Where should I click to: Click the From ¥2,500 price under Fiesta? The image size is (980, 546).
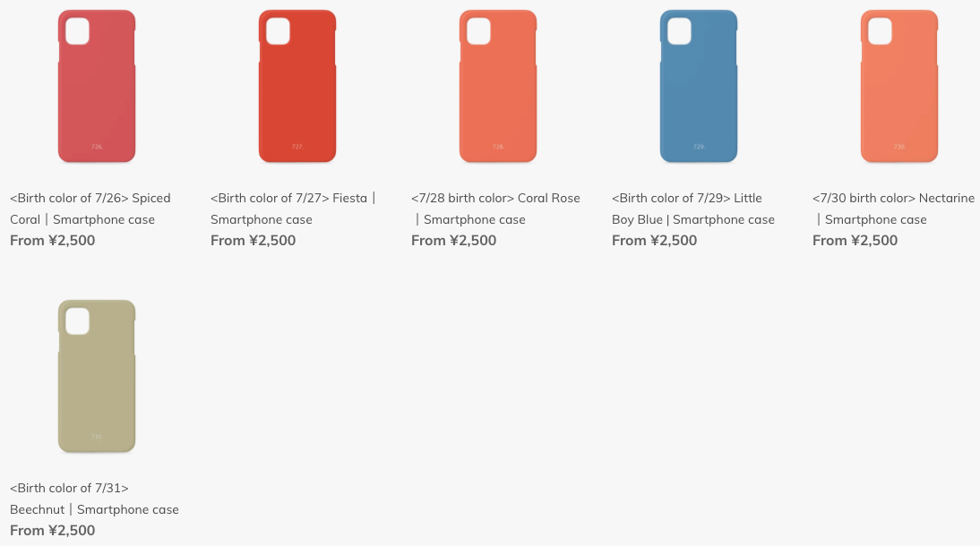tap(253, 240)
